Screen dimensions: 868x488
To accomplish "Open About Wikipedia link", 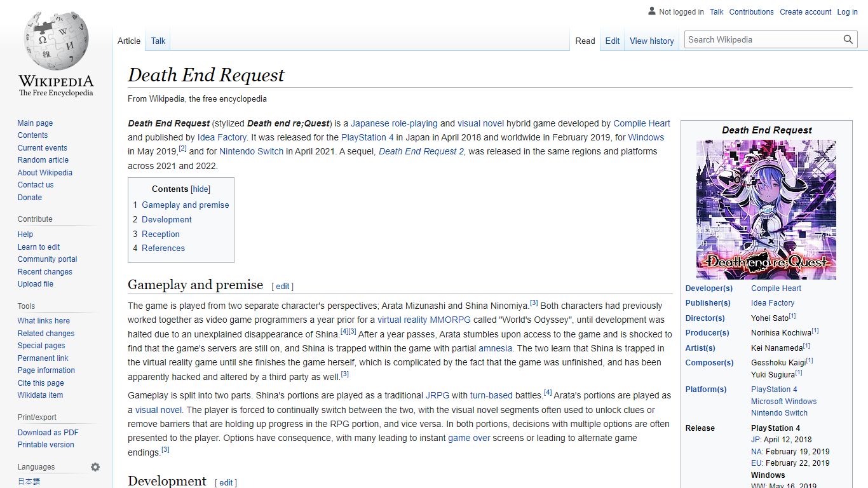I will click(44, 173).
